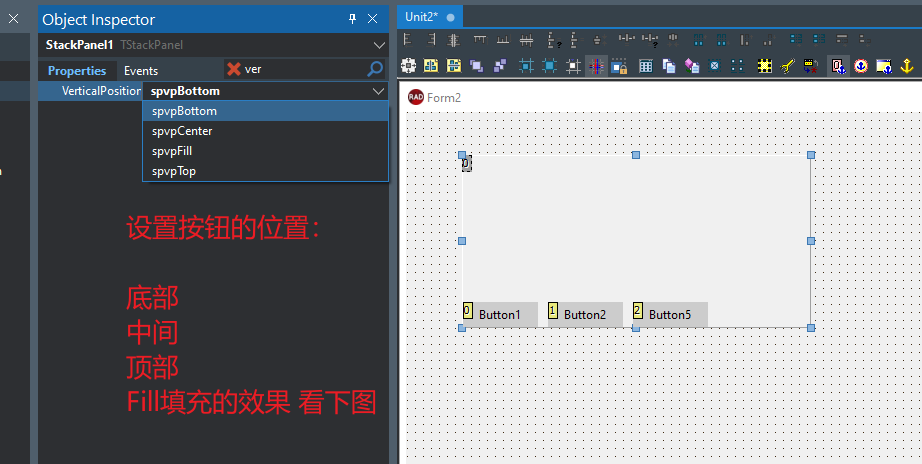Click the blue table grid toolbar icon
The height and width of the screenshot is (464, 922).
(x=645, y=66)
